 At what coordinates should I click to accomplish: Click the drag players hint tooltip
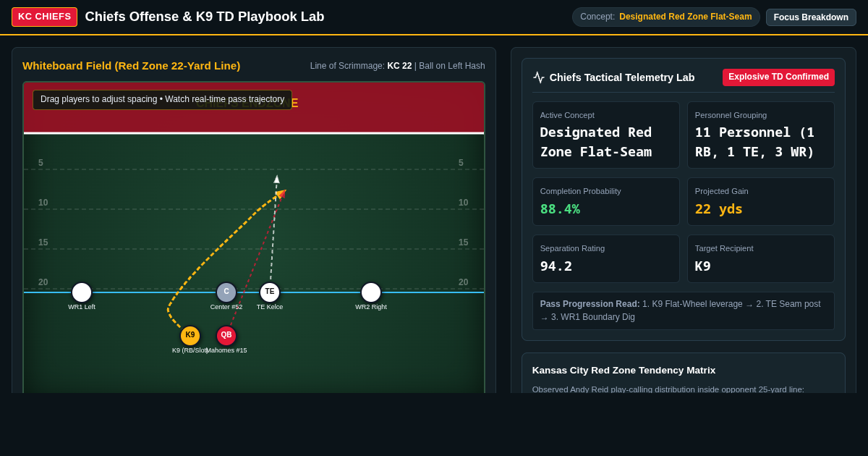(162, 100)
